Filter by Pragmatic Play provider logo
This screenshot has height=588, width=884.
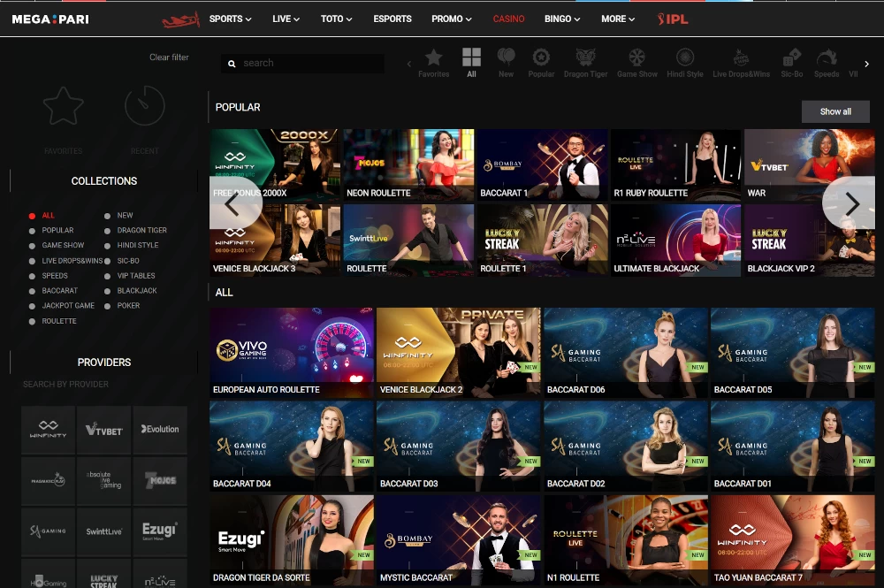(x=48, y=480)
